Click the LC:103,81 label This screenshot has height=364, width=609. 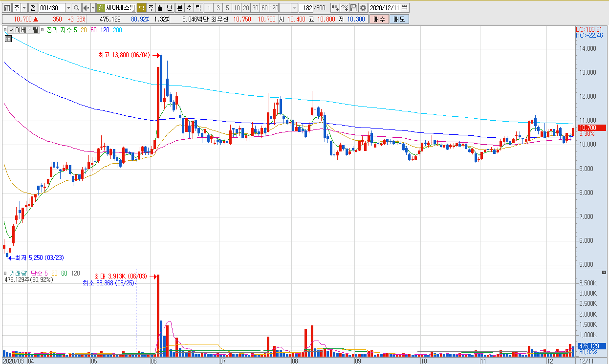589,29
